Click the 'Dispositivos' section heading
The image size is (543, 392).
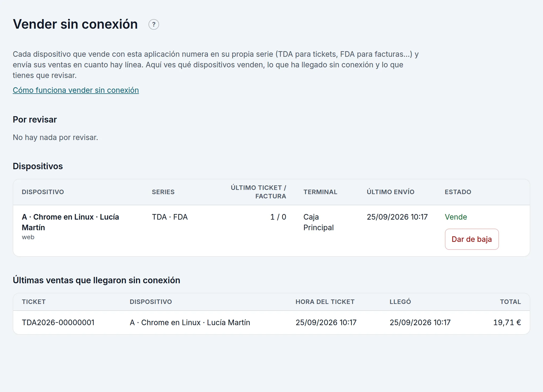tap(38, 166)
